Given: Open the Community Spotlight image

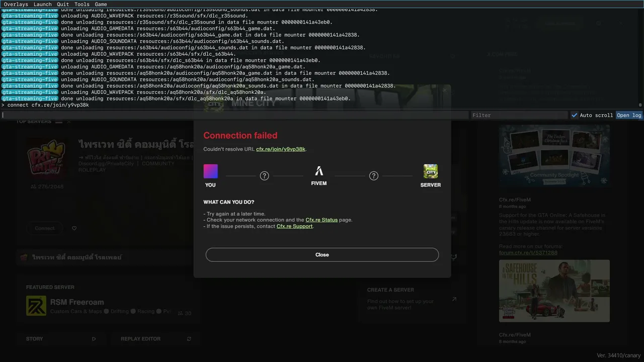Looking at the screenshot, I should [554, 155].
